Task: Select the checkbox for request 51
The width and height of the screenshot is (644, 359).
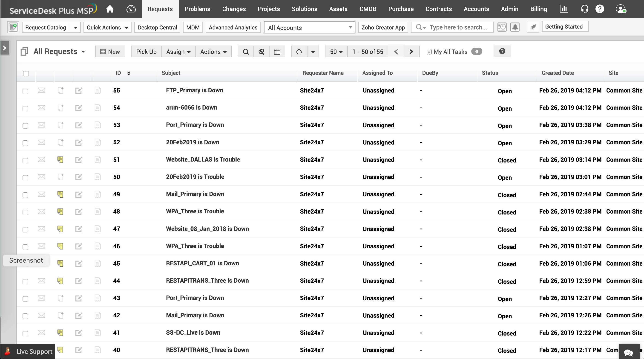Action: [25, 160]
